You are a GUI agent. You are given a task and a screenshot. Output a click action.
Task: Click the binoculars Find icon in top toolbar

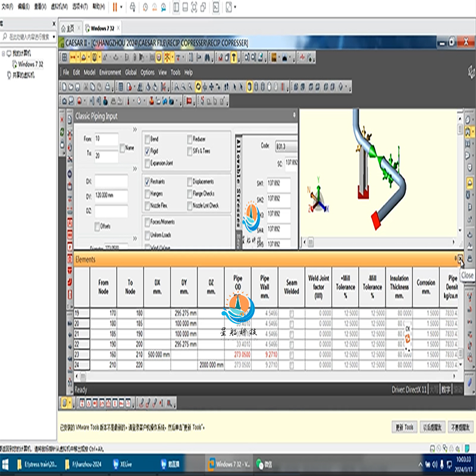207,57
